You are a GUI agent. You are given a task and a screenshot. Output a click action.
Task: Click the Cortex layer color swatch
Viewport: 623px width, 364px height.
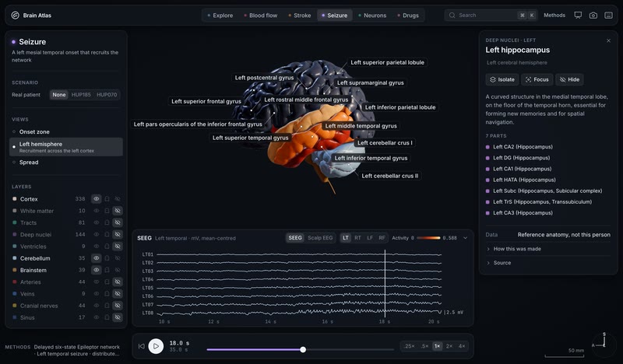pyautogui.click(x=15, y=199)
